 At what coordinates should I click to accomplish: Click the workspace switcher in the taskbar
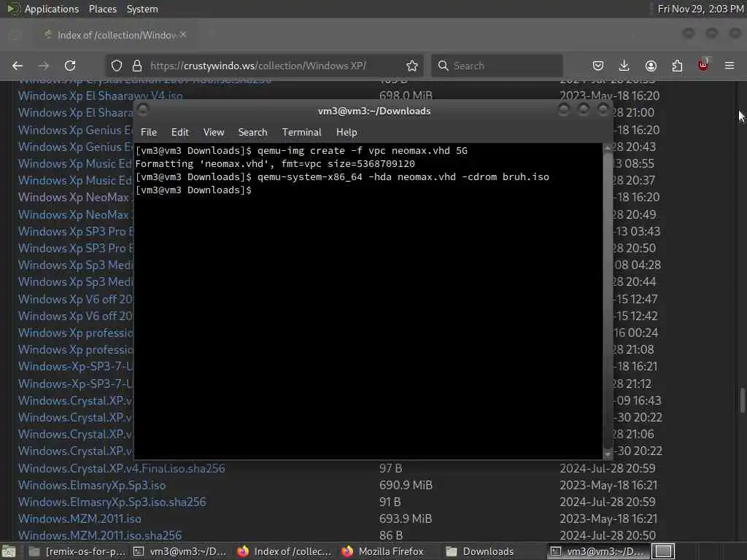coord(663,551)
